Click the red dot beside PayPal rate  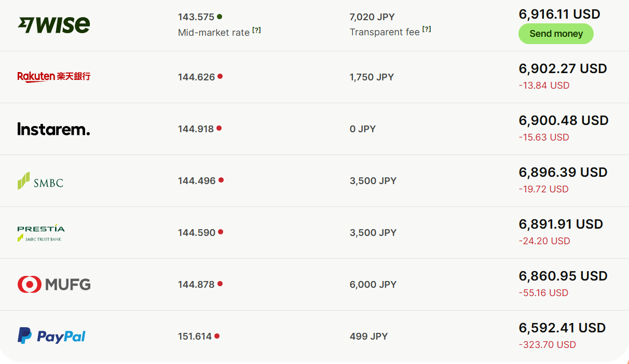[x=217, y=336]
